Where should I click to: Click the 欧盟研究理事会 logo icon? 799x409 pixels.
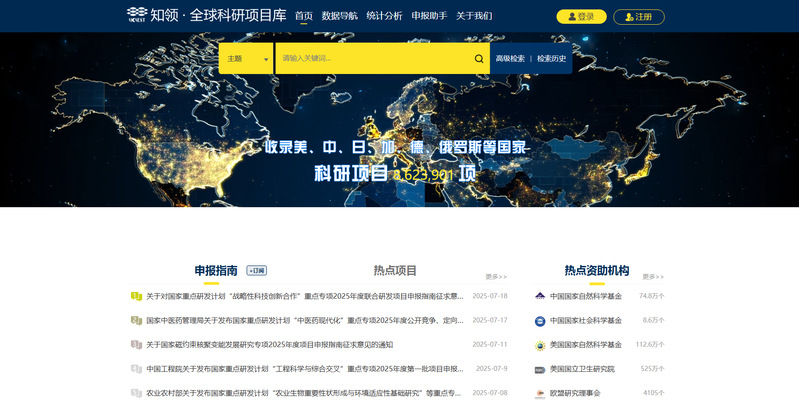pyautogui.click(x=540, y=393)
